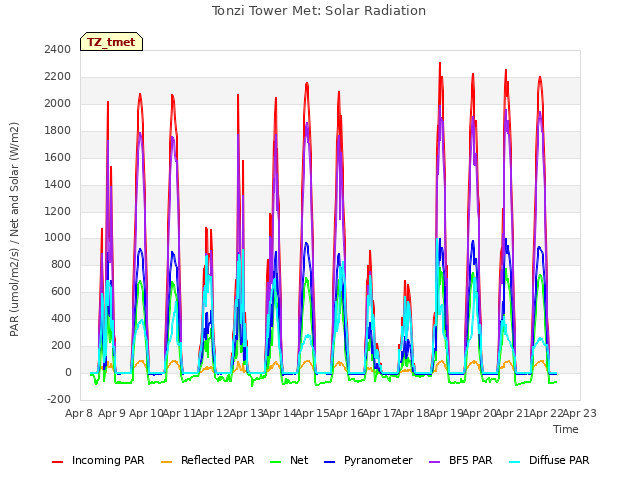Click the y-axis title PAR / Net and Solar
This screenshot has width=640, height=480.
pos(14,229)
